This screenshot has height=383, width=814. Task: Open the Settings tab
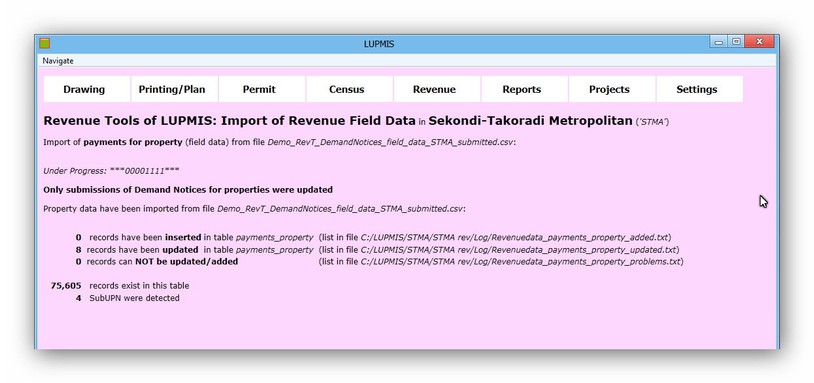[700, 89]
